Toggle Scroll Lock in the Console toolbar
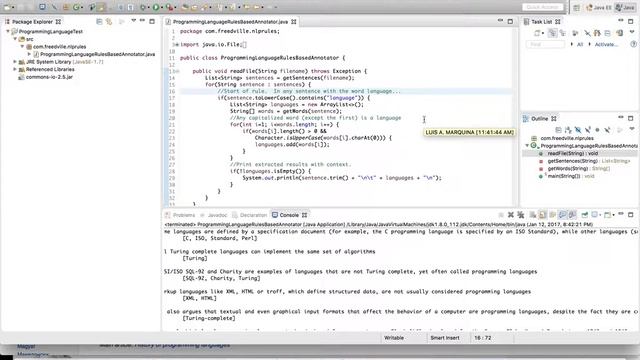 542,215
